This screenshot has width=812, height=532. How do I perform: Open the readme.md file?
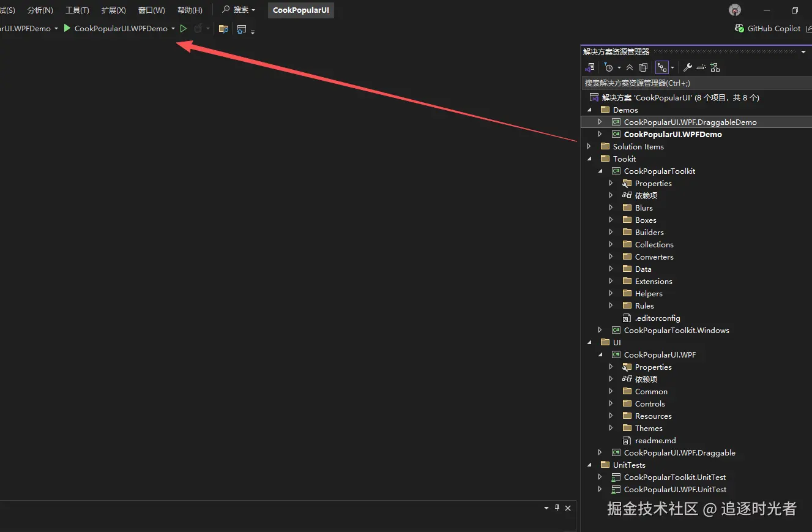coord(655,441)
